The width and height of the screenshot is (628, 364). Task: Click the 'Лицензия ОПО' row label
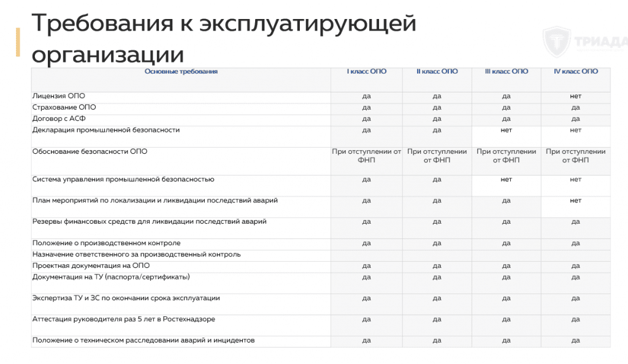[x=58, y=96]
